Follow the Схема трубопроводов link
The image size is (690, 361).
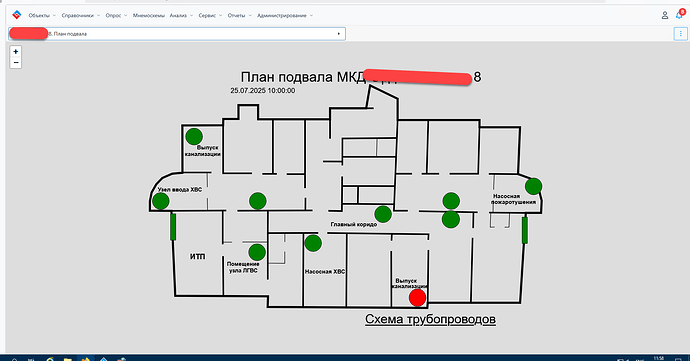click(430, 319)
